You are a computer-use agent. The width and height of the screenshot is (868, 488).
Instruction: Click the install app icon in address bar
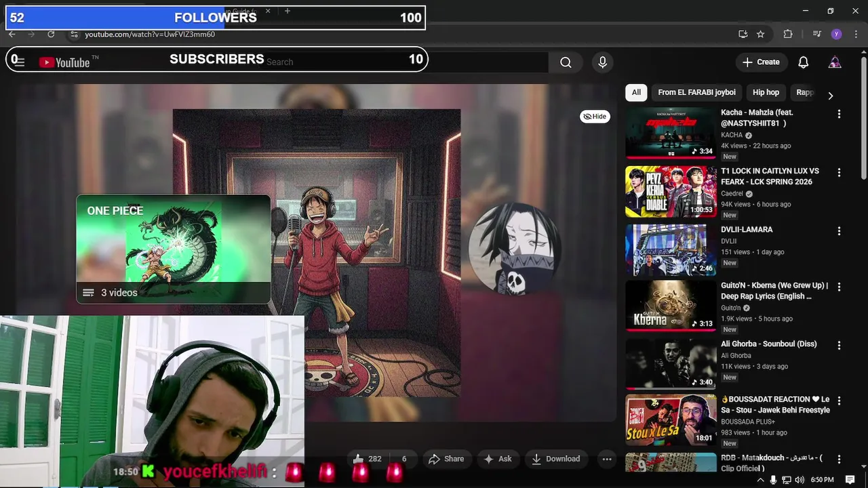click(743, 34)
